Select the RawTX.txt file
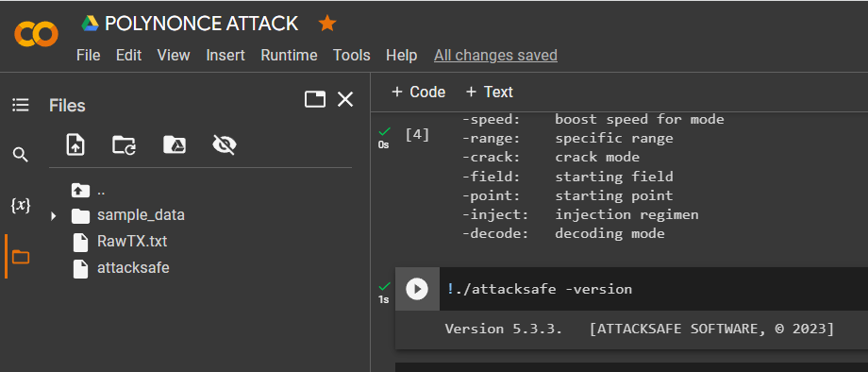Viewport: 868px width, 372px height. [x=132, y=242]
